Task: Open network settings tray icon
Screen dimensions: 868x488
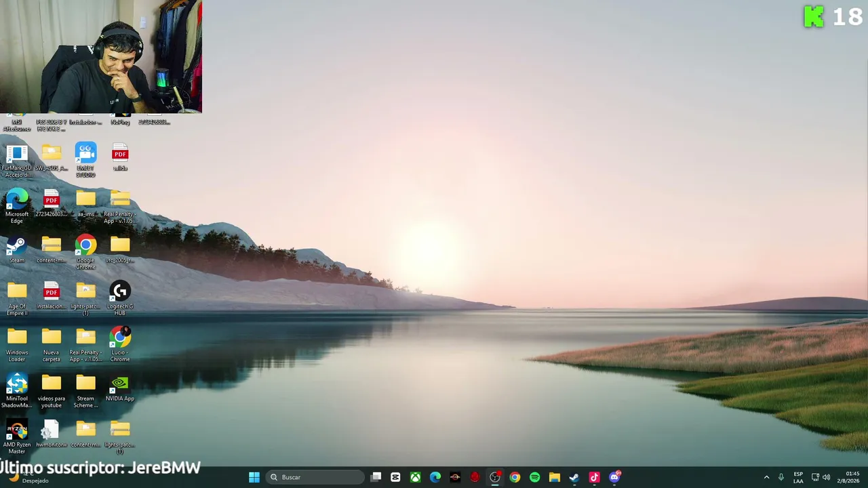Action: [x=815, y=477]
